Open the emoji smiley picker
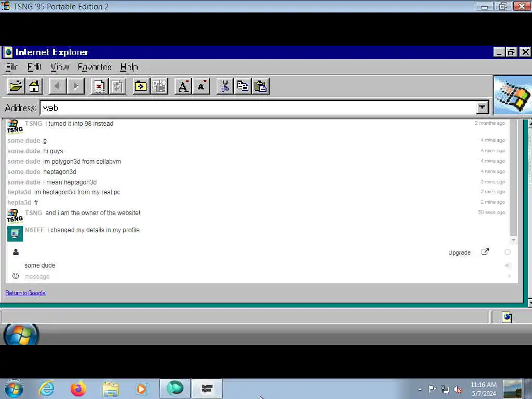 (16, 276)
